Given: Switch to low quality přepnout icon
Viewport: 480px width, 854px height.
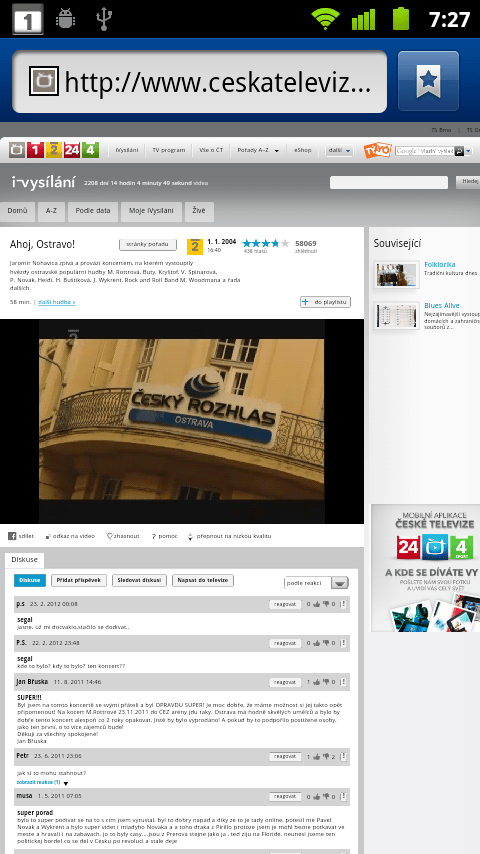Looking at the screenshot, I should [190, 536].
